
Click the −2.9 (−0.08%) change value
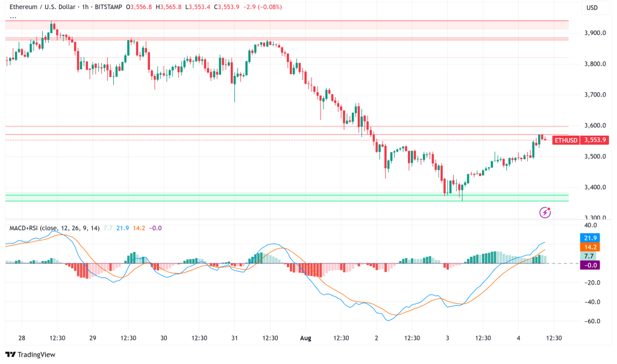[263, 7]
